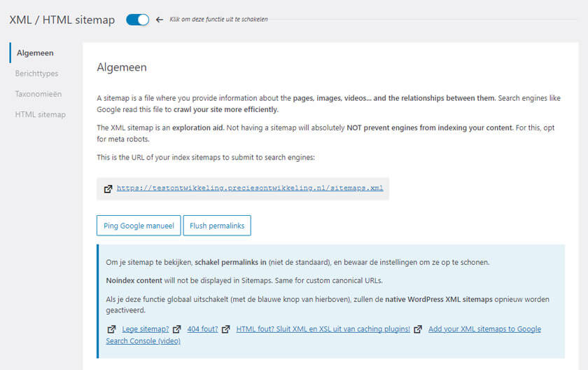Image resolution: width=588 pixels, height=370 pixels.
Task: Switch to the Berichttypes tab
Action: [x=36, y=74]
